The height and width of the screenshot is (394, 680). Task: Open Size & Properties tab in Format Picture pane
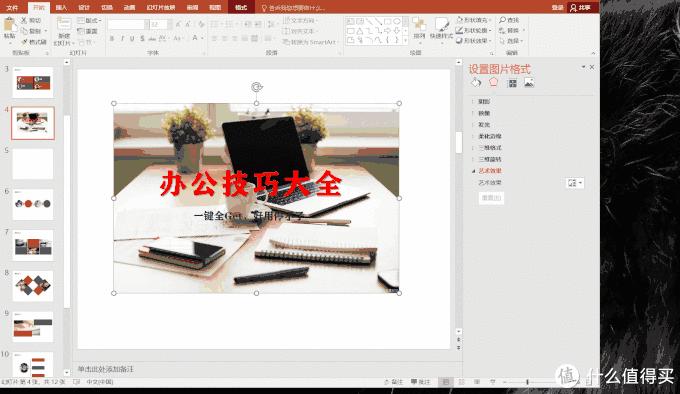point(512,83)
